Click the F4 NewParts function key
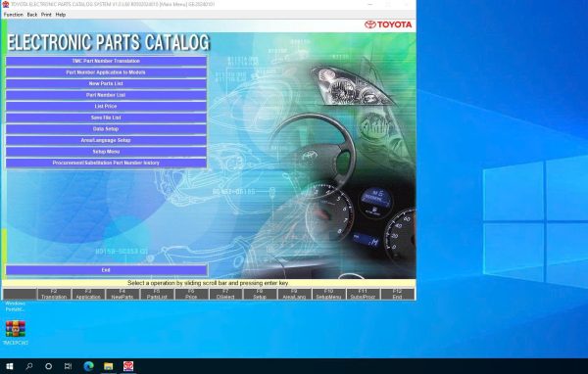588x374 pixels. point(122,294)
